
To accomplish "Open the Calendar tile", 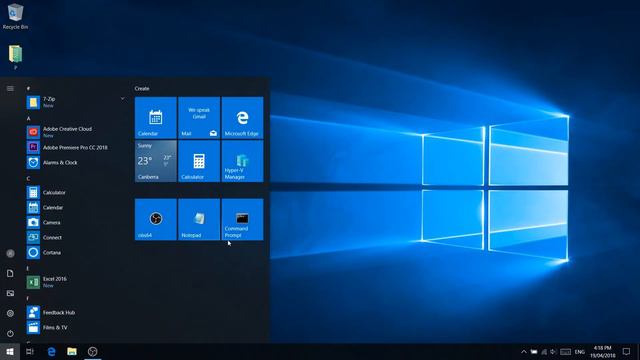I will (156, 118).
